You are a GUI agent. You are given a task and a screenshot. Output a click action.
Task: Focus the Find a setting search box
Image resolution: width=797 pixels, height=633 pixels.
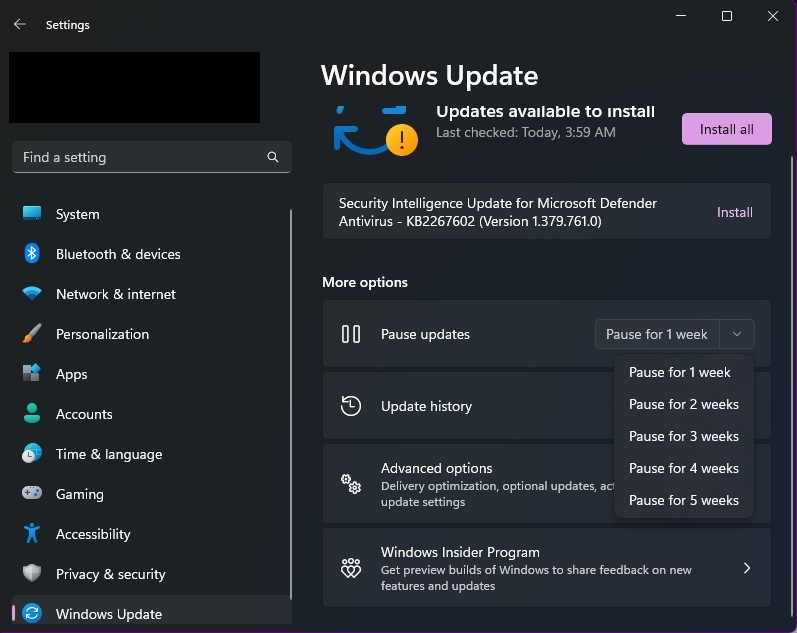tap(151, 157)
